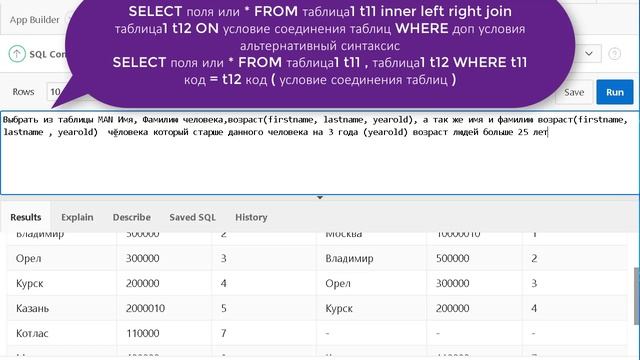Select the cell '110000'

coord(143,333)
